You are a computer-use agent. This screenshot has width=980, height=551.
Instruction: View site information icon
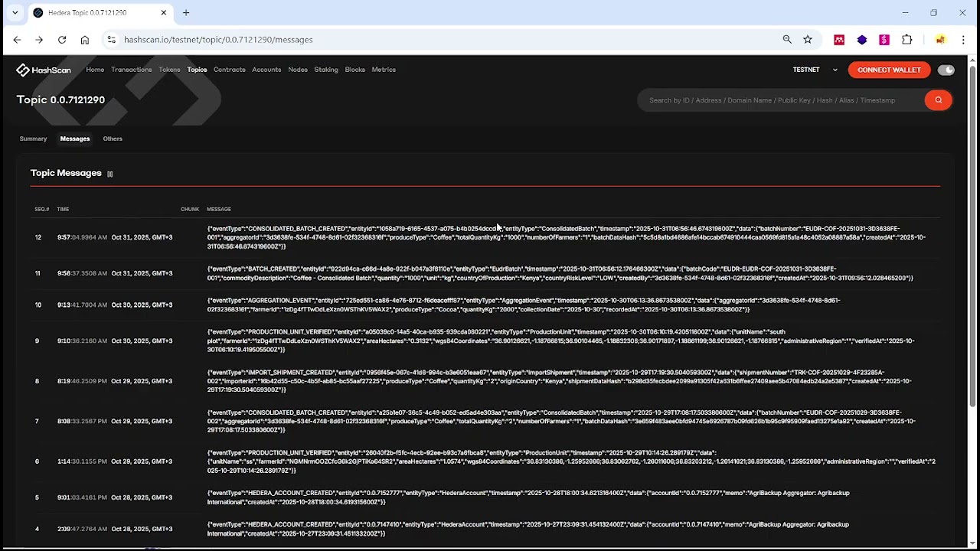point(111,40)
